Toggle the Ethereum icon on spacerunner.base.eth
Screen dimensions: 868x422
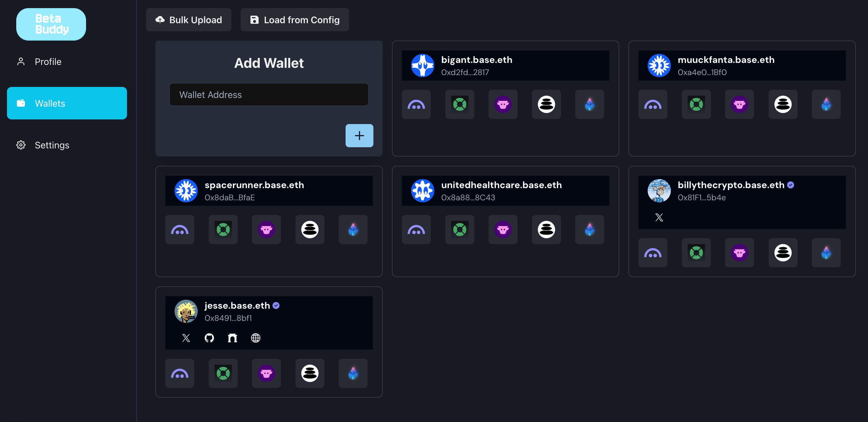pyautogui.click(x=353, y=229)
